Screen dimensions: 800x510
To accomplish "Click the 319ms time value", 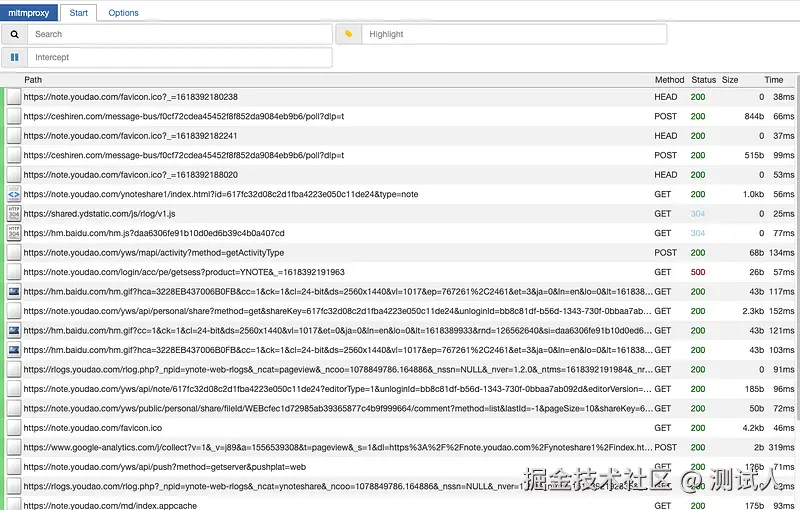I will tap(781, 447).
